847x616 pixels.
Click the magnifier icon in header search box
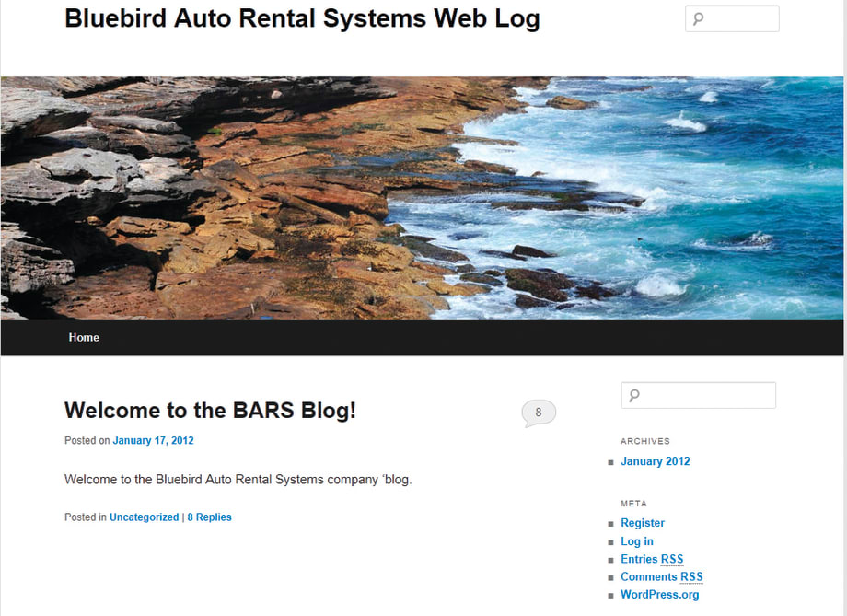point(699,19)
